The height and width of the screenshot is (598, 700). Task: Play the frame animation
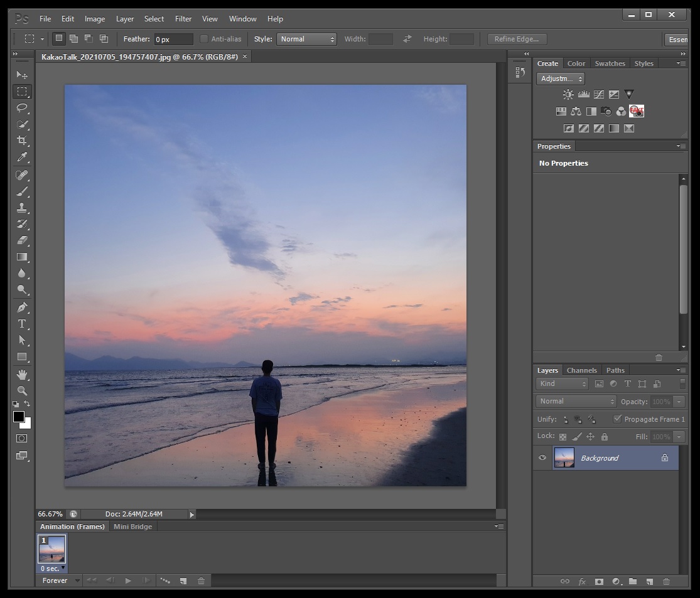point(128,580)
